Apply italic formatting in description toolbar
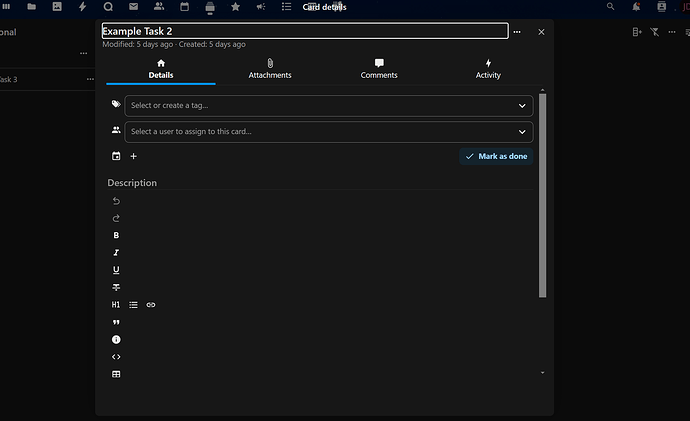The height and width of the screenshot is (421, 690). click(116, 253)
